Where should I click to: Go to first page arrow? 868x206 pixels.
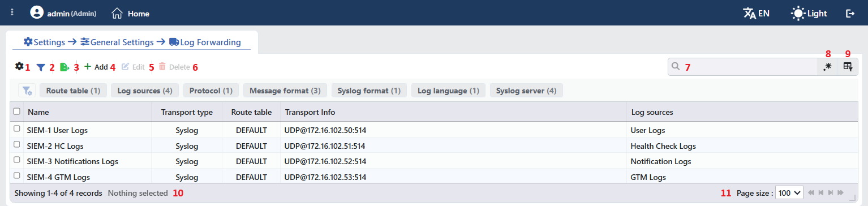811,193
